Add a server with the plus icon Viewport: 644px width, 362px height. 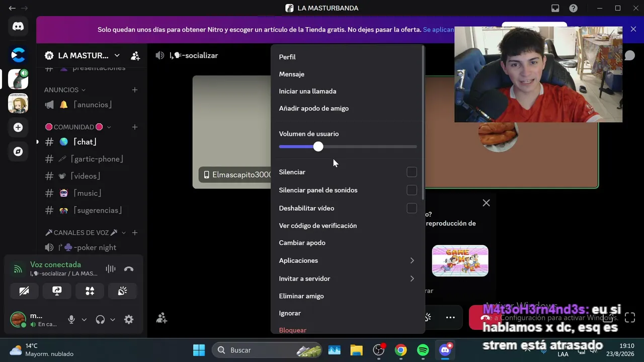(18, 127)
